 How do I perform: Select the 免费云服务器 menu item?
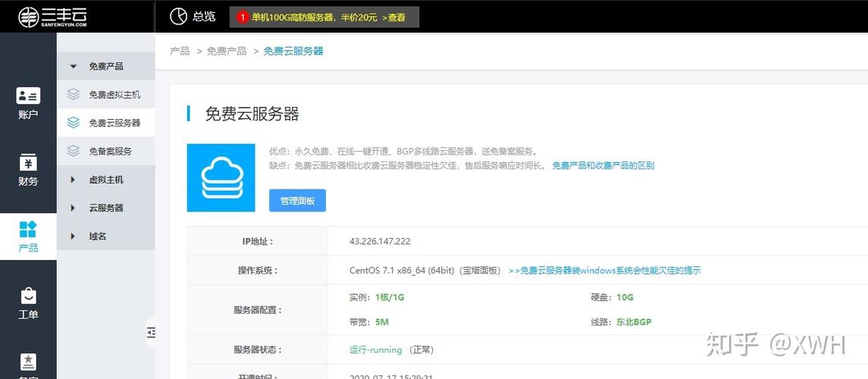[x=105, y=123]
